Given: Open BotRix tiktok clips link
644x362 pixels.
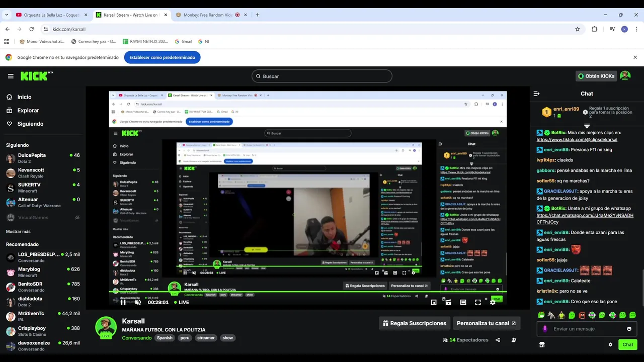Looking at the screenshot, I should point(577,140).
